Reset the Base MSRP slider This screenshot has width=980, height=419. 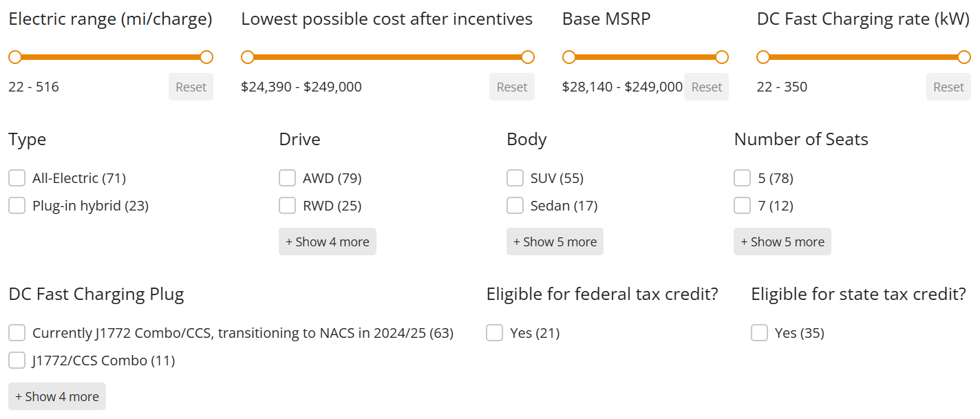(x=706, y=87)
